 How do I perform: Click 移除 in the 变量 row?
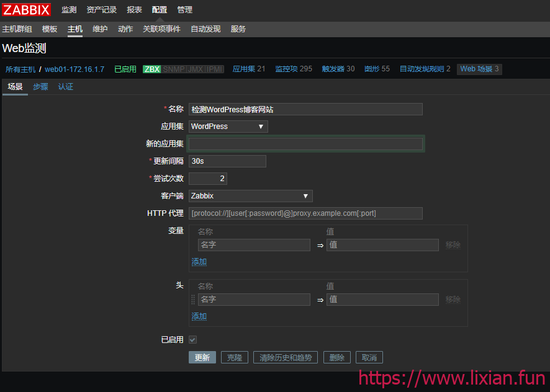point(453,245)
